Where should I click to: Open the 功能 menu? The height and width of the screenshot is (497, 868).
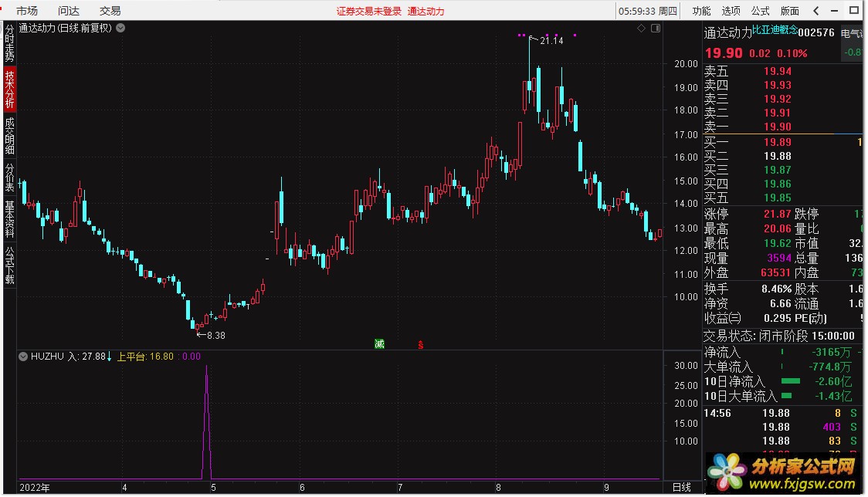point(701,11)
